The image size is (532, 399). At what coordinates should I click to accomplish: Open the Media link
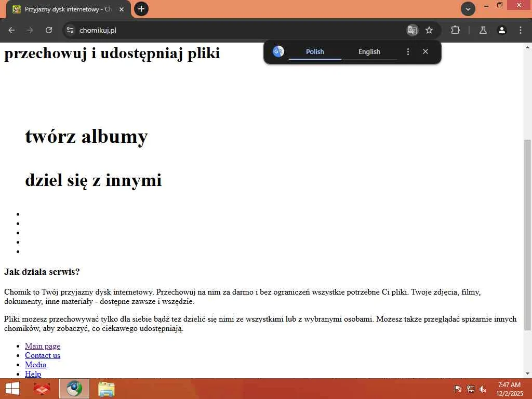pyautogui.click(x=35, y=365)
